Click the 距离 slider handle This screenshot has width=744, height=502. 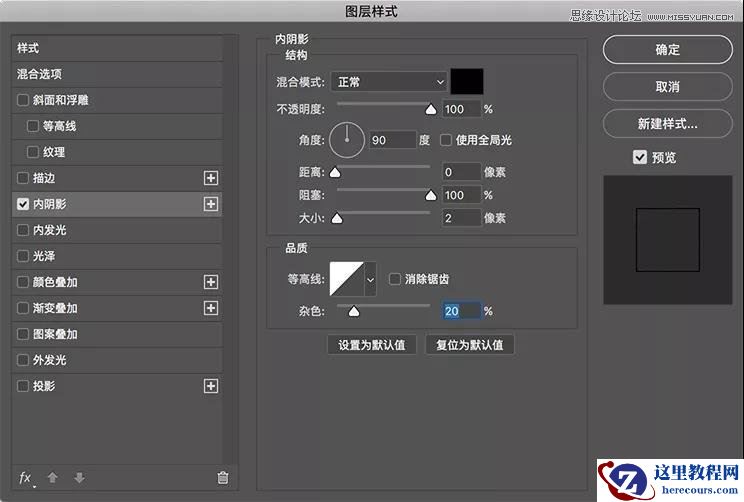tap(335, 172)
